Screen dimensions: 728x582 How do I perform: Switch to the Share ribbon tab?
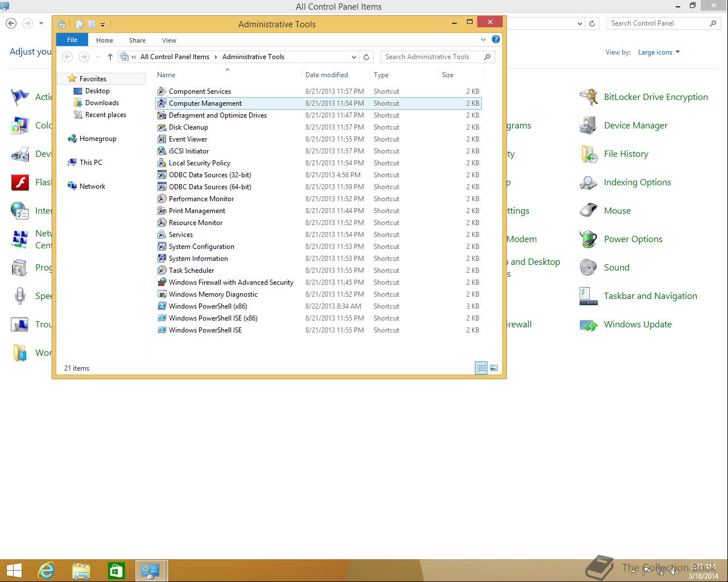(137, 40)
